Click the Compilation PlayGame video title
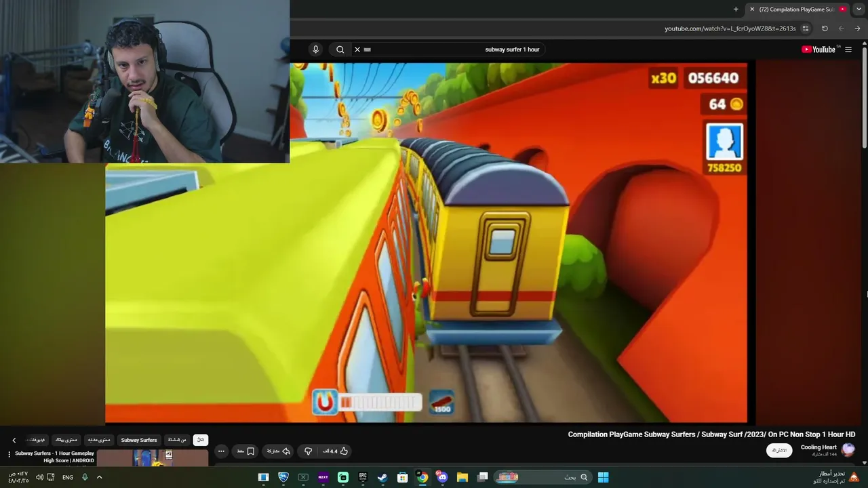The height and width of the screenshot is (488, 868). point(711,434)
